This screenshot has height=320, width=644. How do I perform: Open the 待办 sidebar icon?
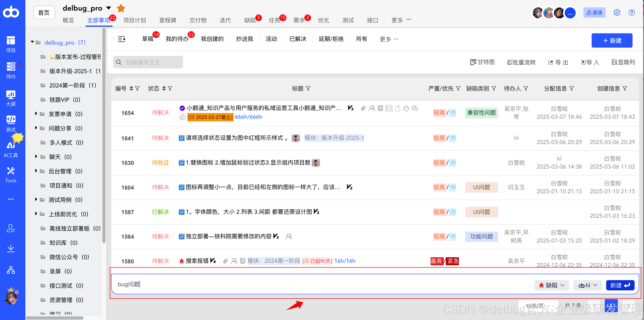click(11, 70)
